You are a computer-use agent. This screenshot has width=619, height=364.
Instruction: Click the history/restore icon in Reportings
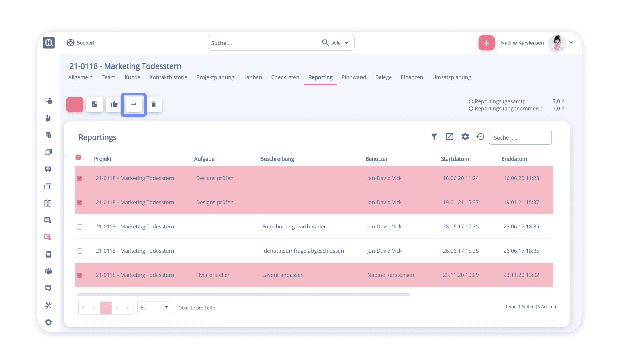[x=480, y=137]
